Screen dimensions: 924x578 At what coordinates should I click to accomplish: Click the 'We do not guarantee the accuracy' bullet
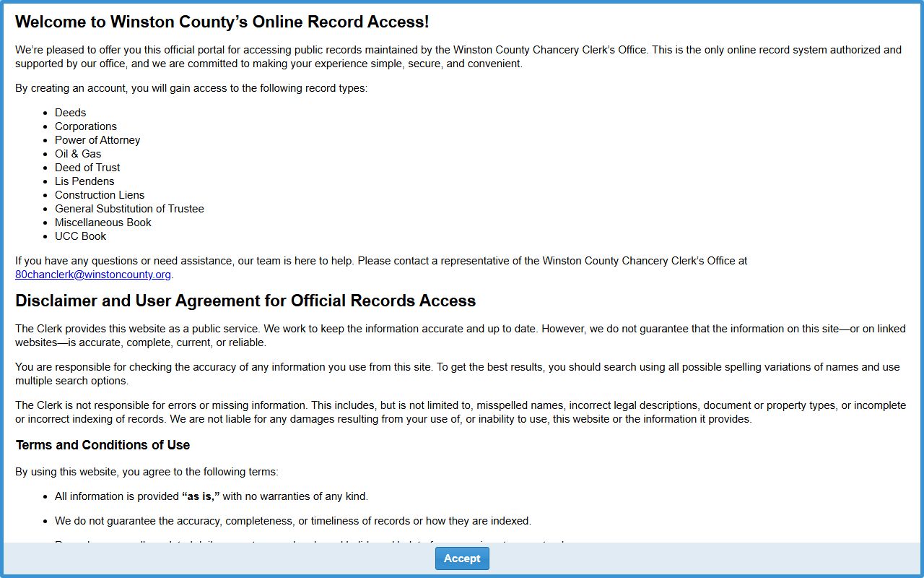(x=293, y=521)
